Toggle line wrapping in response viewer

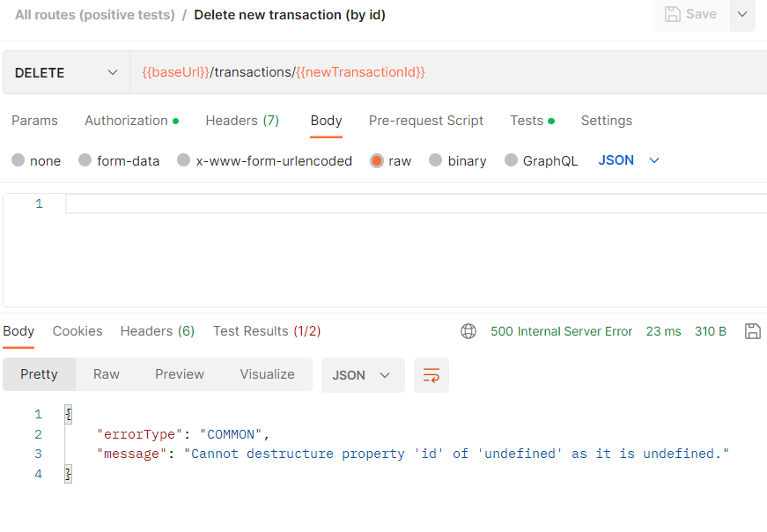tap(431, 374)
